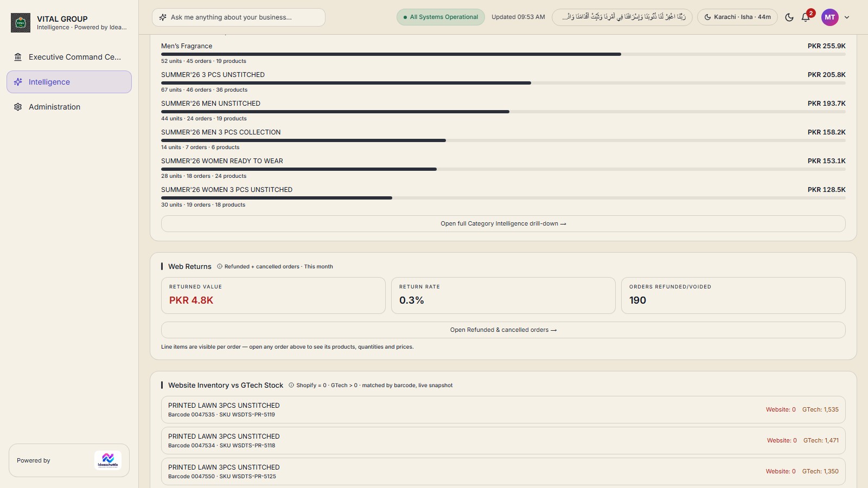The height and width of the screenshot is (488, 868).
Task: Open inventory row with barcode 0047534
Action: click(x=503, y=440)
